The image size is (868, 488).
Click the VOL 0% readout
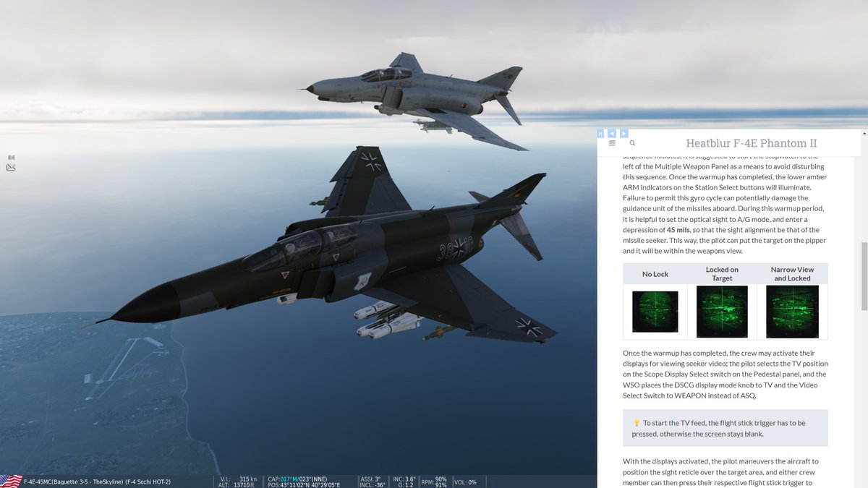465,481
